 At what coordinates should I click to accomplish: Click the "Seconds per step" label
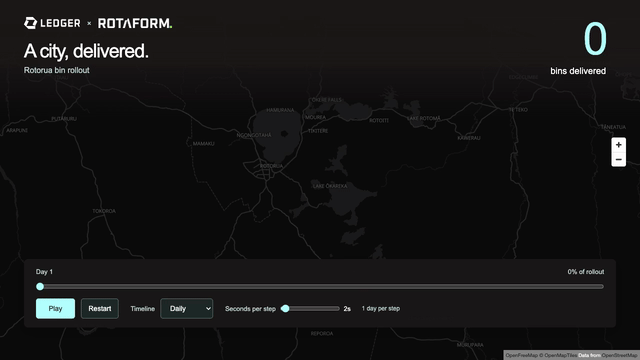250,309
